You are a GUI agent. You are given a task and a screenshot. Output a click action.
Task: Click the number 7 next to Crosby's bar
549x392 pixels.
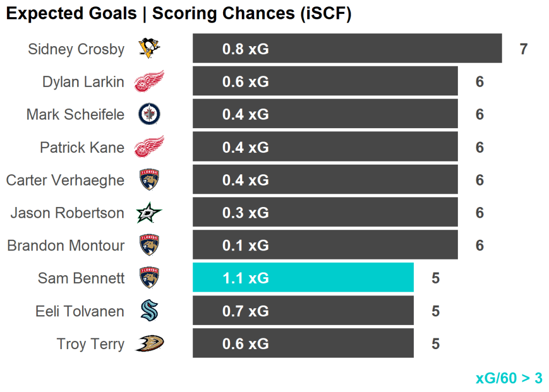point(524,49)
